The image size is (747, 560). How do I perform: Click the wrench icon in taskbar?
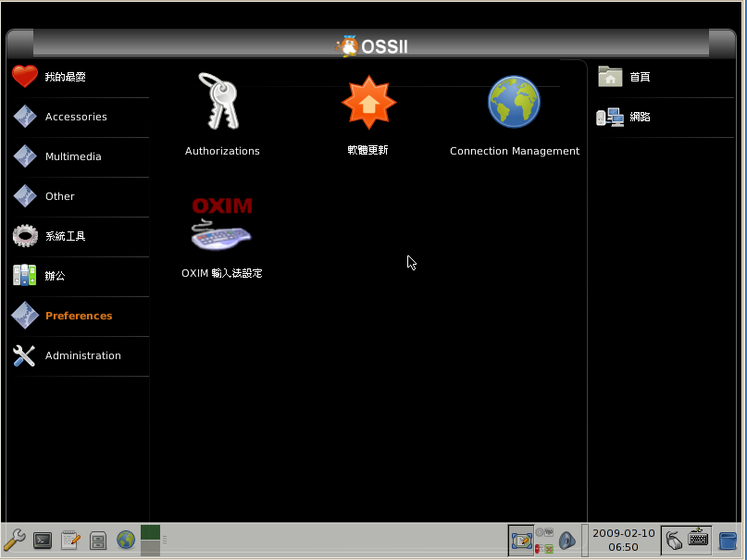click(14, 540)
